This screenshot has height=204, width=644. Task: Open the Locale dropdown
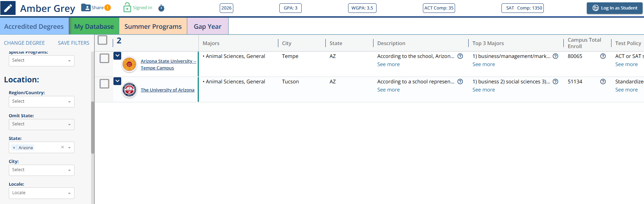[41, 193]
